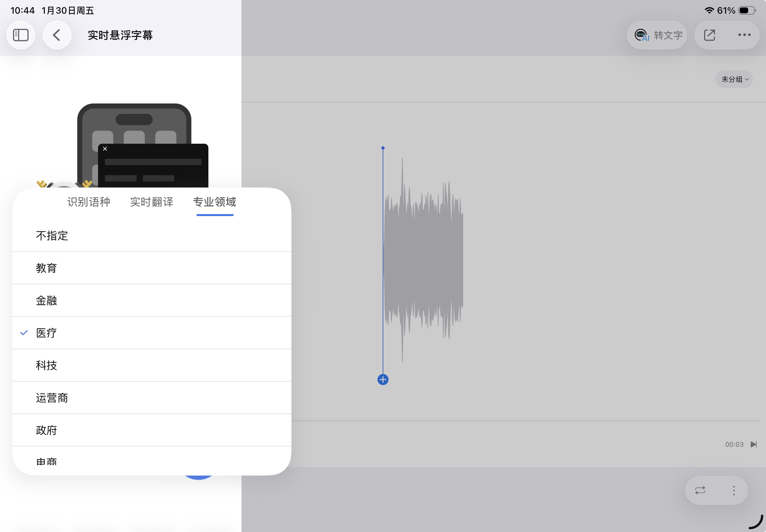Open the three-dot more menu at top
This screenshot has height=532, width=766.
click(744, 35)
